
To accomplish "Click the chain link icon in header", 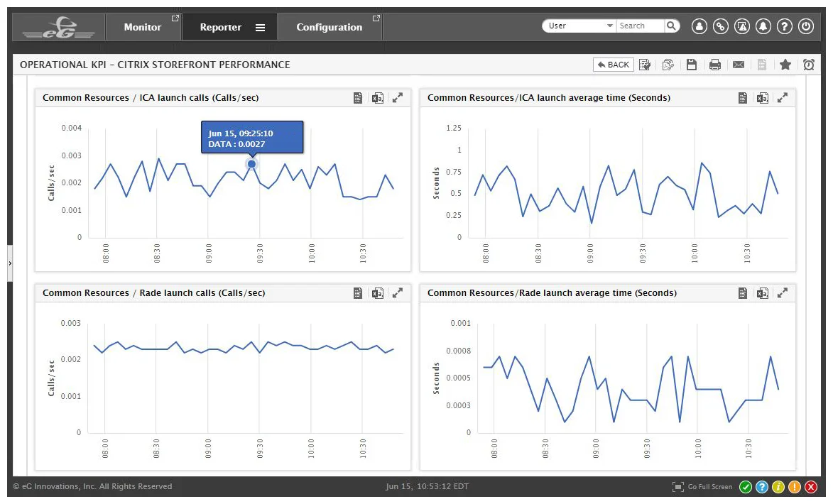I will [720, 26].
